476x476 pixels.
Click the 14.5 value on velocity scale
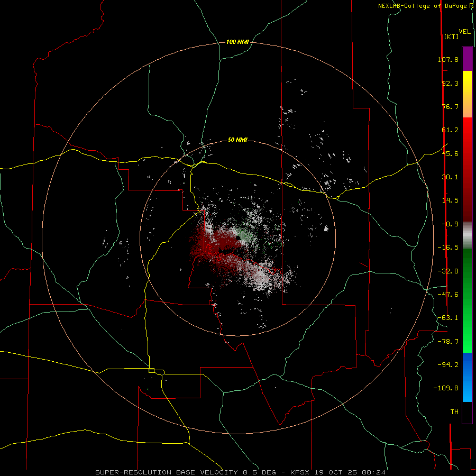(x=450, y=200)
